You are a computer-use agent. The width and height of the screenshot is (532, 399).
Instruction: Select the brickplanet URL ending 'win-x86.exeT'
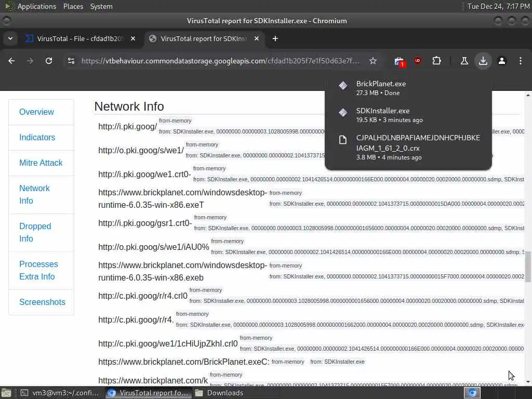183,198
